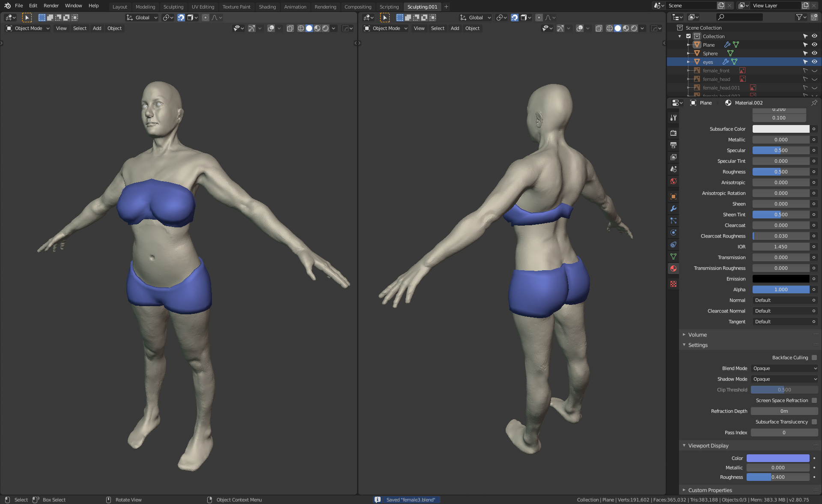
Task: Open the Physics properties tab
Action: (673, 233)
